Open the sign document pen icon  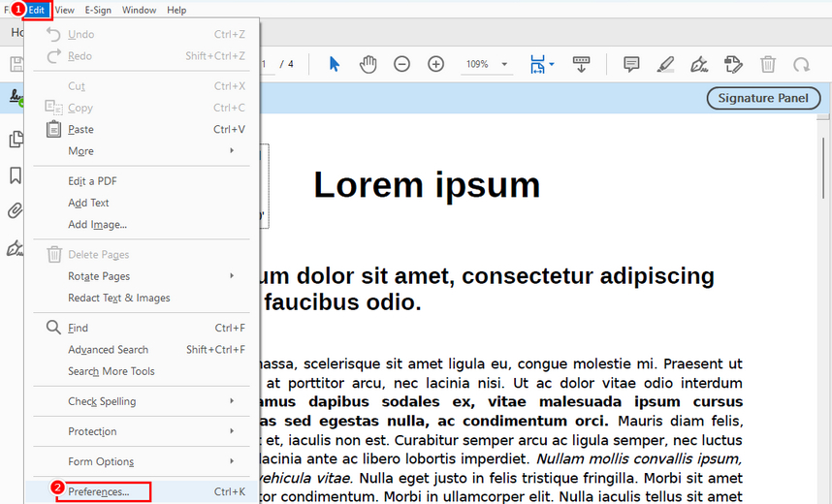(x=698, y=65)
